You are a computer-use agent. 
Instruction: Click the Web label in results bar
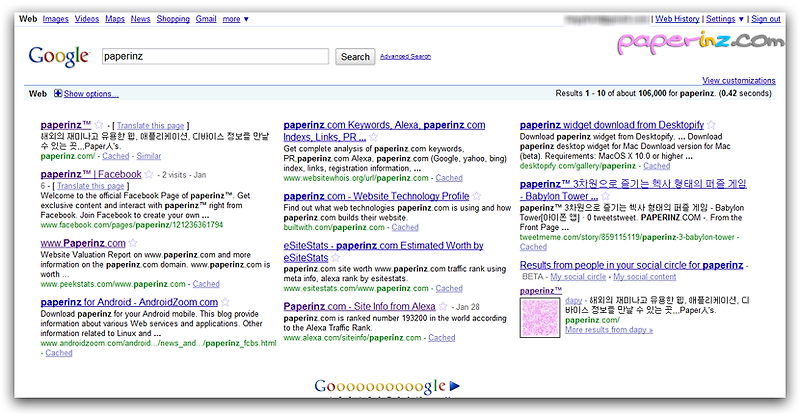38,93
